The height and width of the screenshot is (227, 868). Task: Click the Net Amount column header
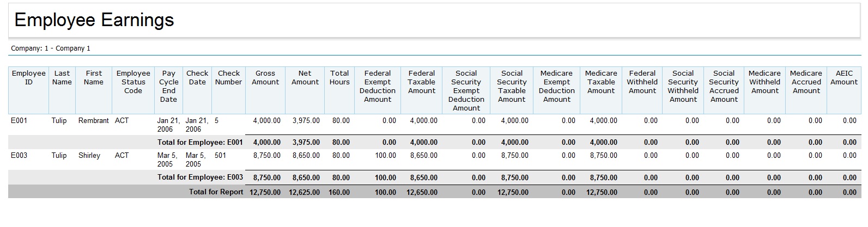click(x=305, y=78)
